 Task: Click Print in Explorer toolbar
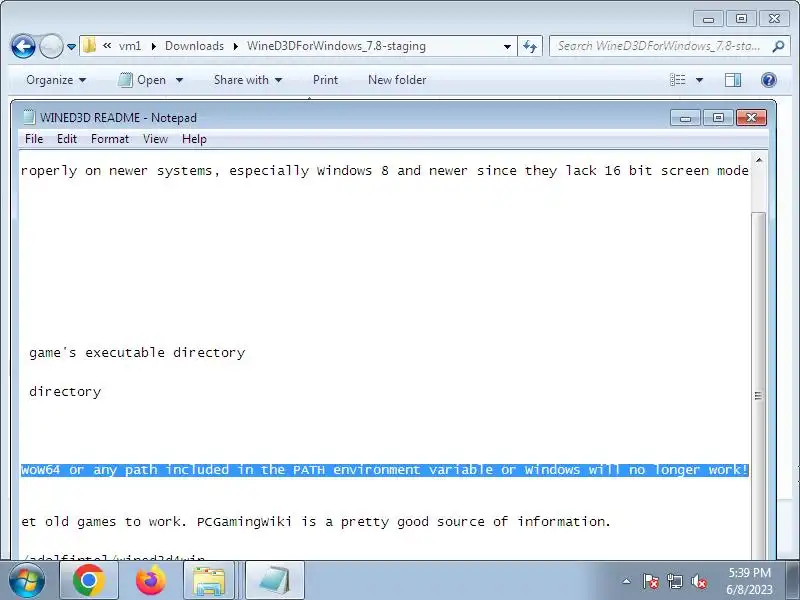tap(326, 80)
